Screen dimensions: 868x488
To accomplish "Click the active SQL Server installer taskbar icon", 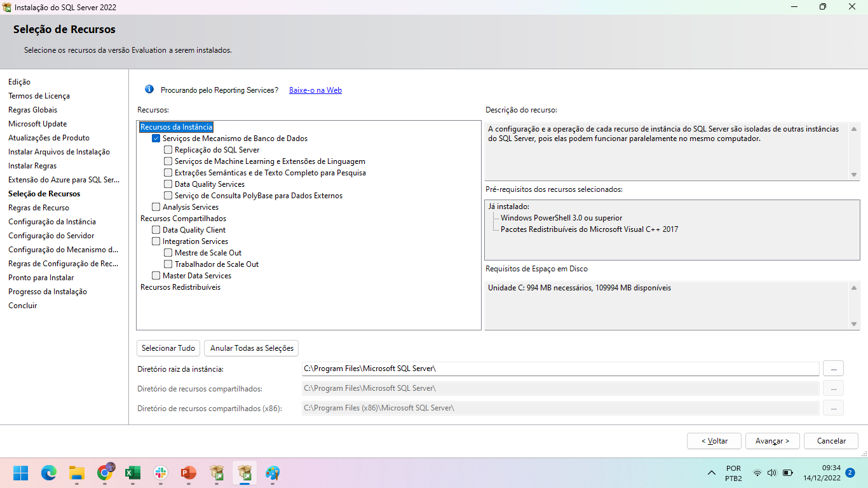I will (x=245, y=473).
